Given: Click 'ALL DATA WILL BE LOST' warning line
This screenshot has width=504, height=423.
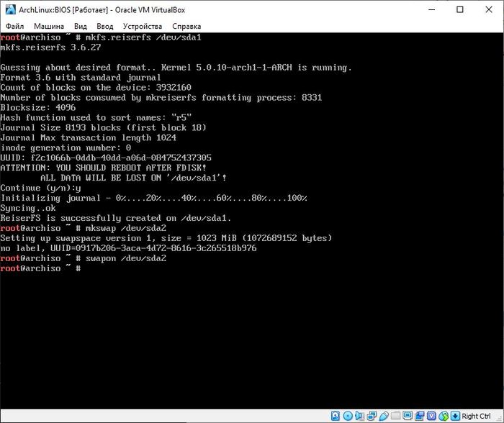Looking at the screenshot, I should (133, 178).
